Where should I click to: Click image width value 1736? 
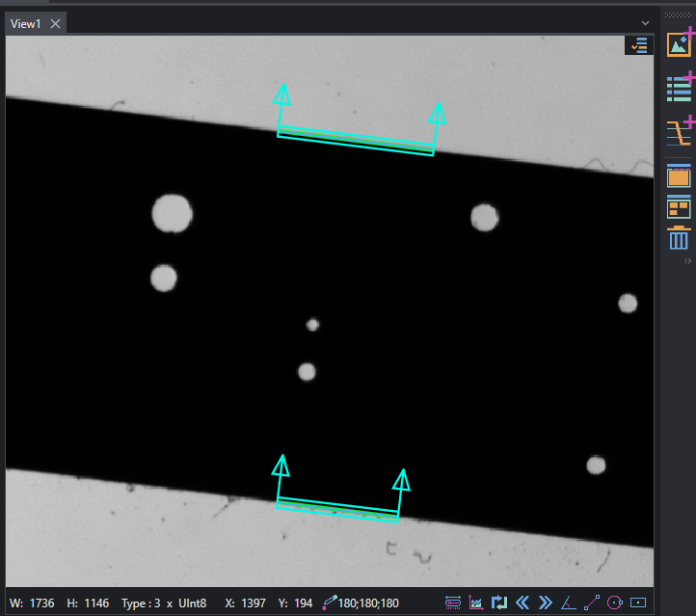click(42, 603)
